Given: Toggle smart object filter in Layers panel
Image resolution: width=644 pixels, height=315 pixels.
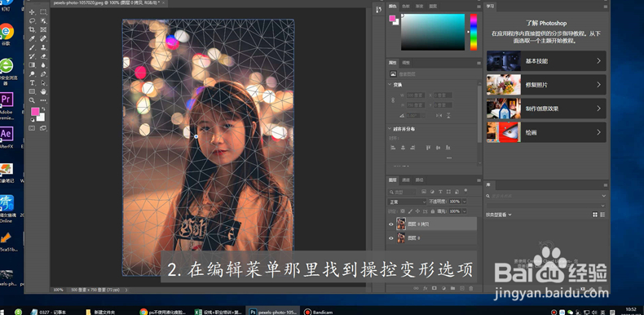Looking at the screenshot, I should [x=457, y=192].
